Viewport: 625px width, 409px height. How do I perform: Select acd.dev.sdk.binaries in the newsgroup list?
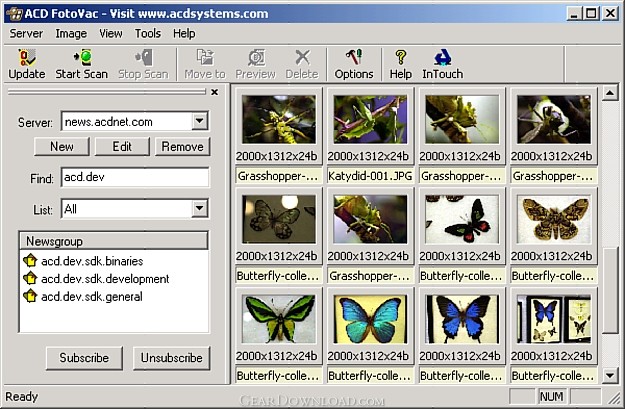click(x=92, y=261)
